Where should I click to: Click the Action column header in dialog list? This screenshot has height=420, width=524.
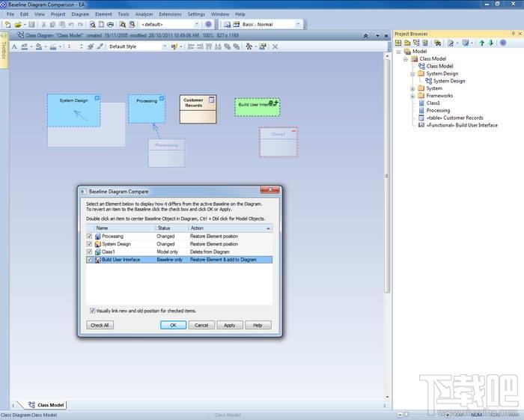[231, 228]
